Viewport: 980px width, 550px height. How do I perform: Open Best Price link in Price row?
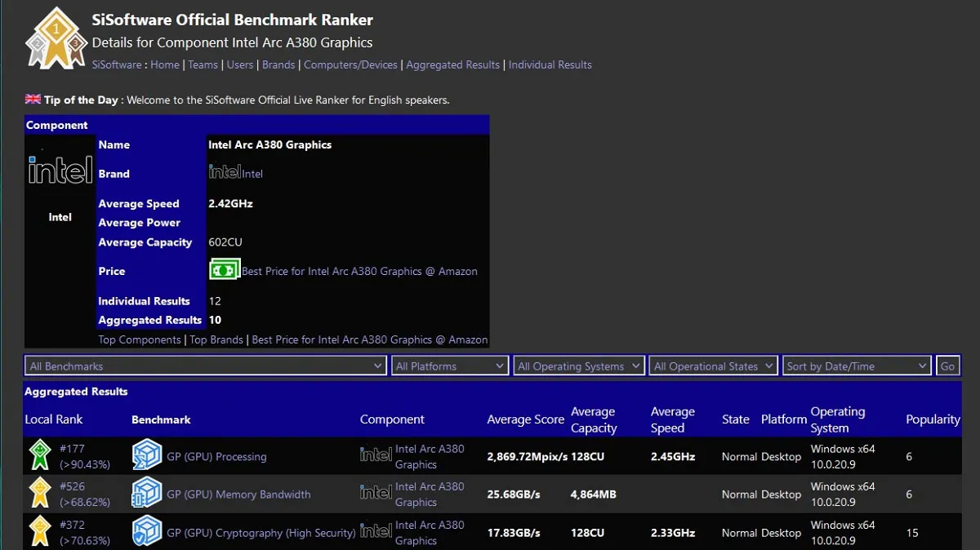coord(359,271)
